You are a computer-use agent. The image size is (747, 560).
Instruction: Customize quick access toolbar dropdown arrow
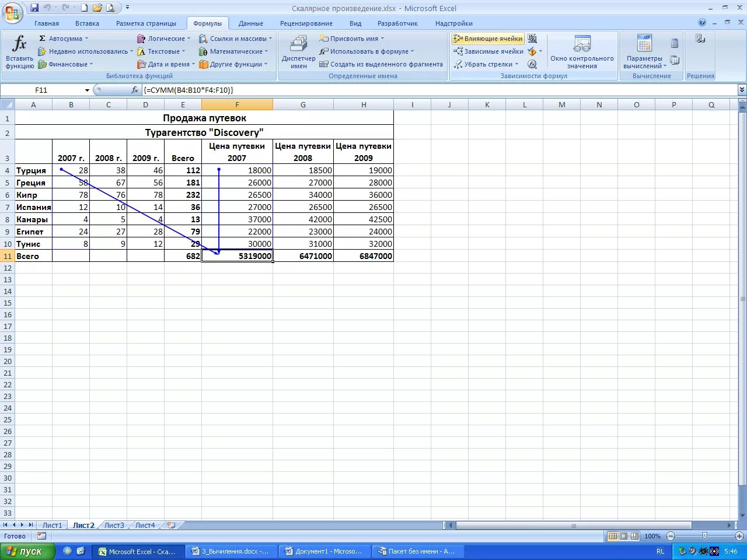pyautogui.click(x=127, y=8)
